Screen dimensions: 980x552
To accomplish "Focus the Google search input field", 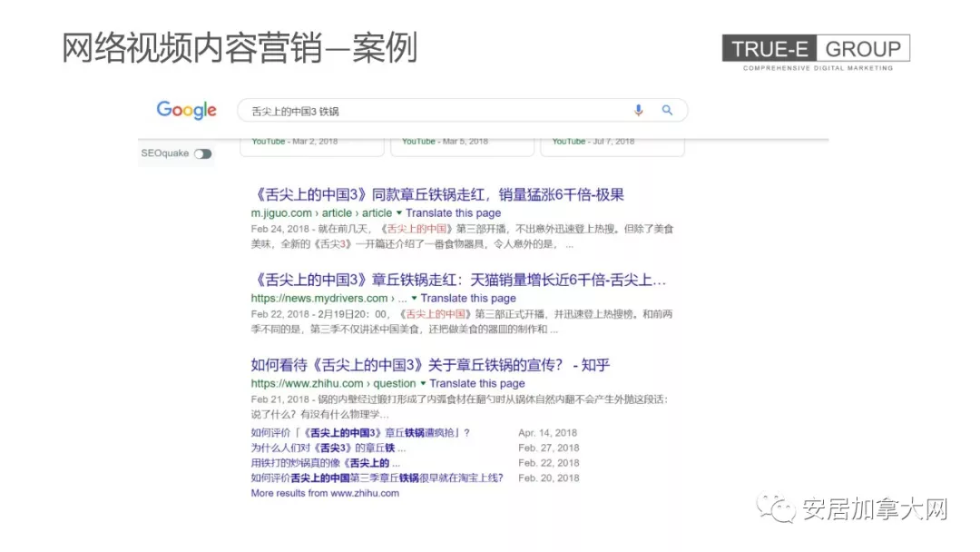I will click(x=463, y=111).
